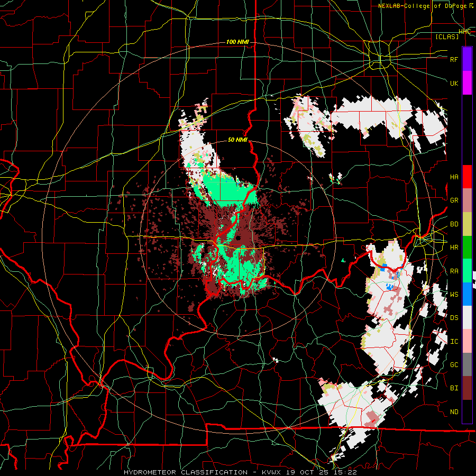The image size is (476, 476).
Task: Click the 'GR' legend label
Action: (x=454, y=200)
